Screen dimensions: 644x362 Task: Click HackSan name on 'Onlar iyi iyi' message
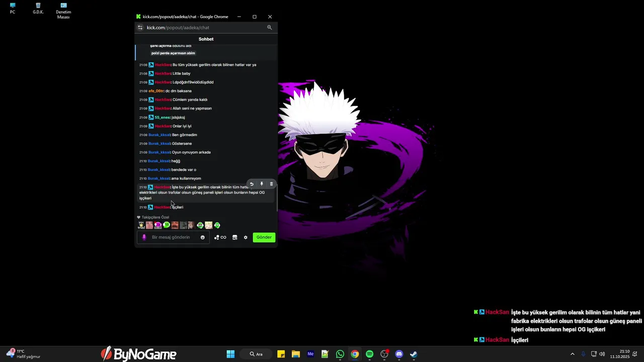163,126
